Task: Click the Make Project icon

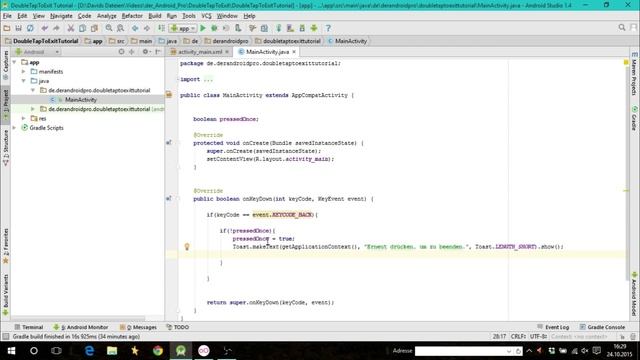Action: tap(161, 28)
